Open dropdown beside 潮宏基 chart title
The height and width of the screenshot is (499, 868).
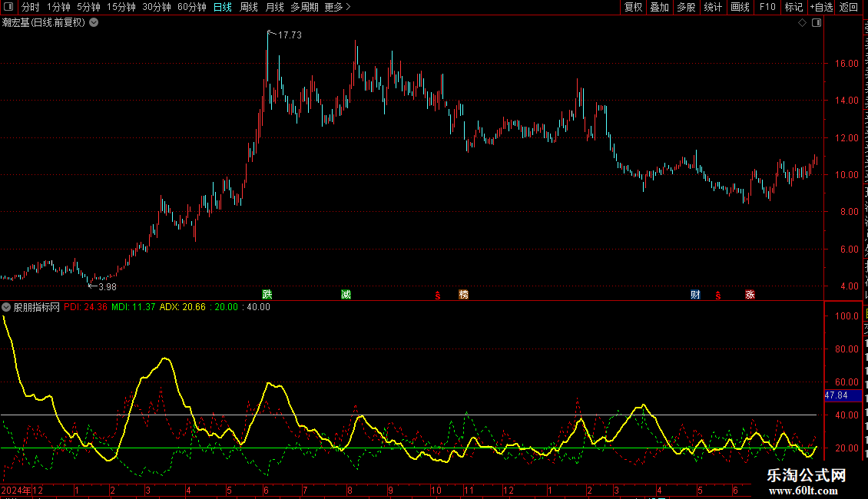[x=94, y=23]
